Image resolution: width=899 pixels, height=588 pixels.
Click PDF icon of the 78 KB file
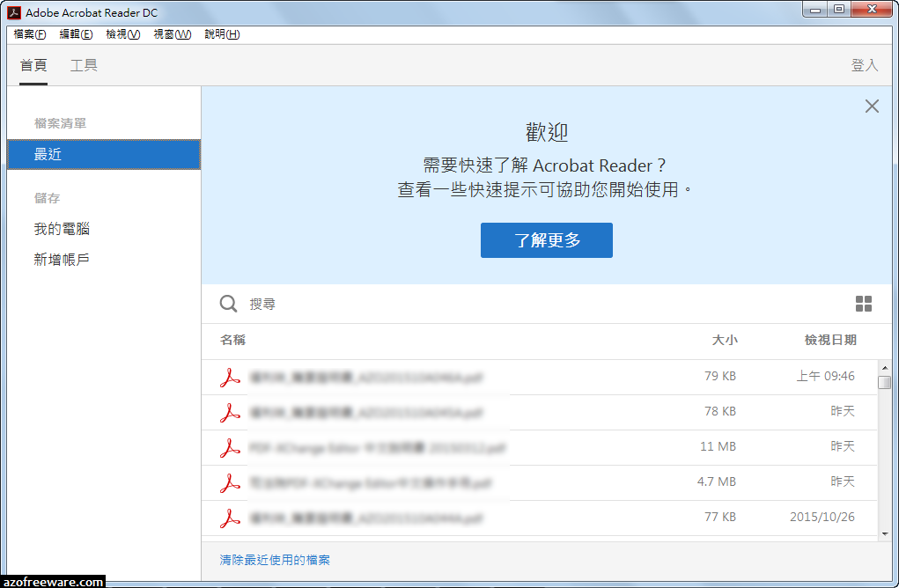[x=230, y=413]
